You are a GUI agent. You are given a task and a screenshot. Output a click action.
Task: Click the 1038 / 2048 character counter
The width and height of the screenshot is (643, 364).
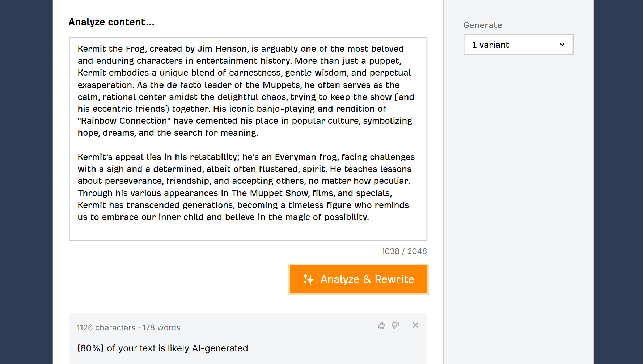(404, 251)
